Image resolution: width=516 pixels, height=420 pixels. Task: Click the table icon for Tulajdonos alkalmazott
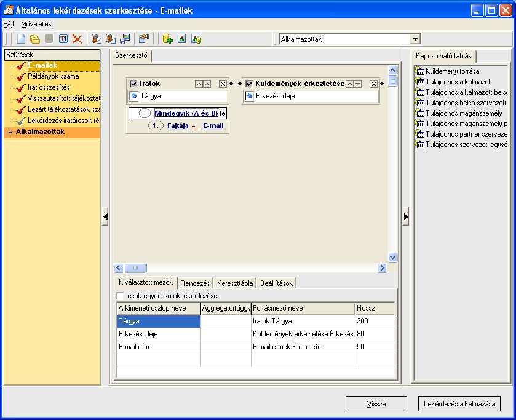click(x=419, y=82)
